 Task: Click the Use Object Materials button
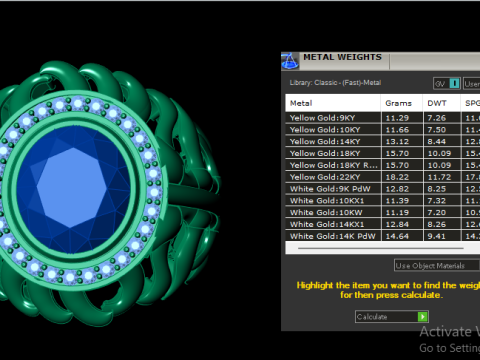[437, 266]
